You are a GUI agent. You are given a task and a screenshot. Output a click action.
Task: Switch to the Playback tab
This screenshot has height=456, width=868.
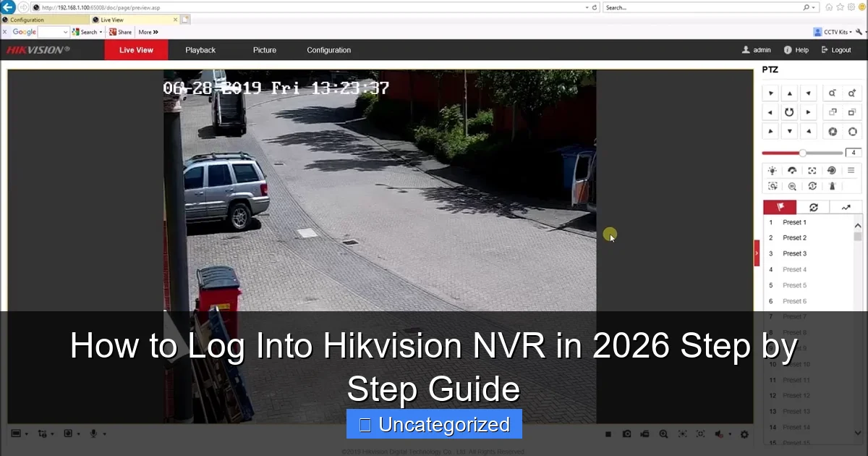200,50
